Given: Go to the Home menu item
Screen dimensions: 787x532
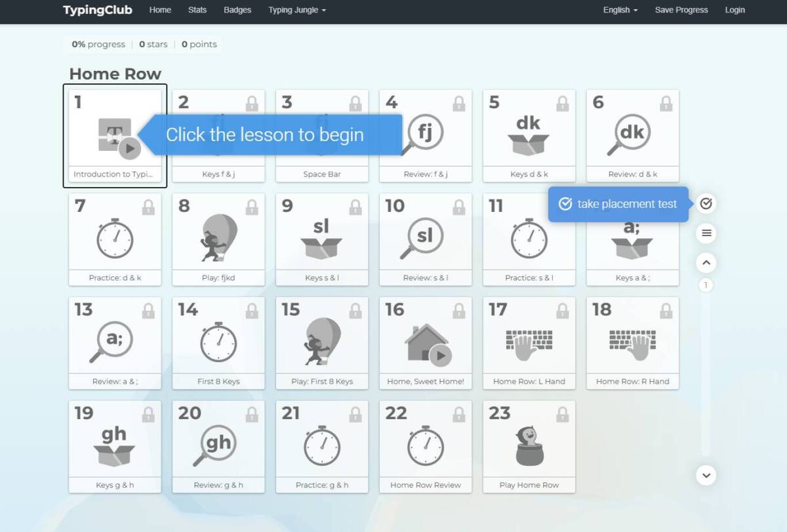Looking at the screenshot, I should pyautogui.click(x=160, y=10).
